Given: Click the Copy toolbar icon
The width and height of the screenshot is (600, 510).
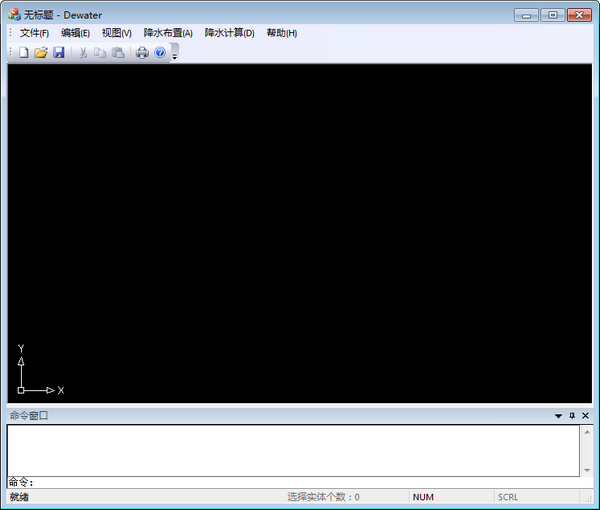Looking at the screenshot, I should [100, 52].
